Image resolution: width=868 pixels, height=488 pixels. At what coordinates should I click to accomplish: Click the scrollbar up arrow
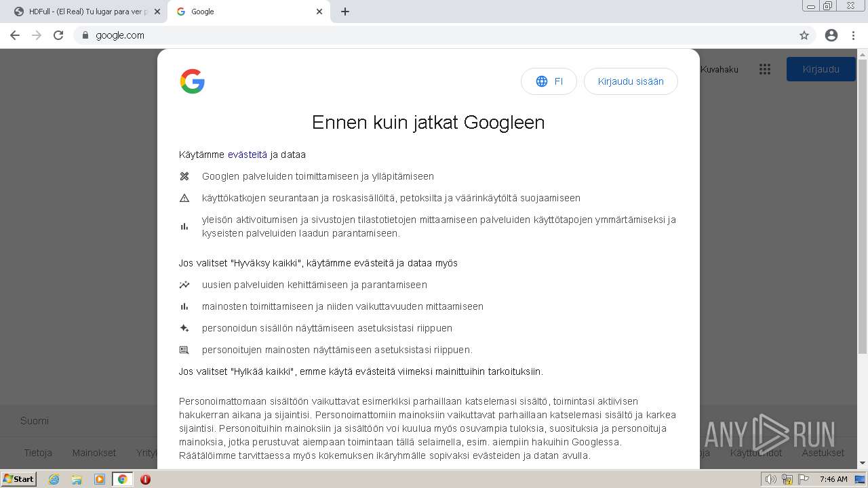tap(862, 54)
